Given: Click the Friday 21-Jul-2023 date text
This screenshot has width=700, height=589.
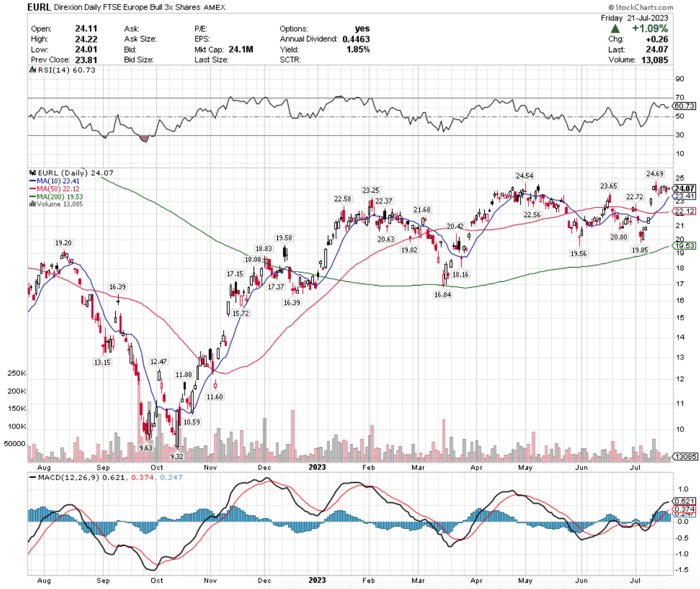Looking at the screenshot, I should 634,18.
